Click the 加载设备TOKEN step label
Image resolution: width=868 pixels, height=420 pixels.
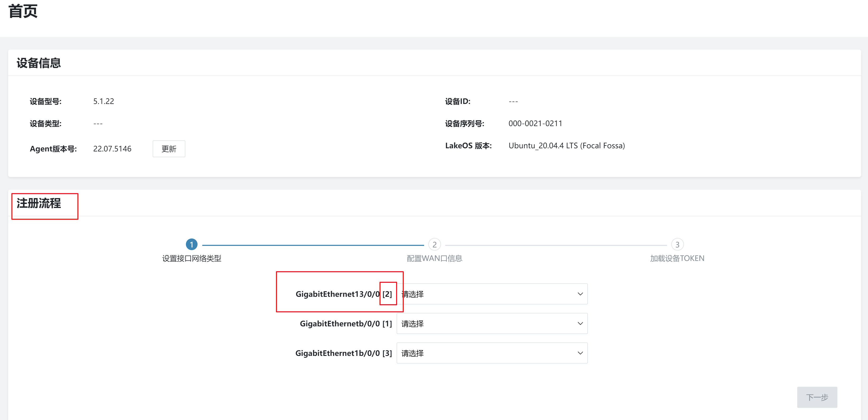click(x=677, y=259)
